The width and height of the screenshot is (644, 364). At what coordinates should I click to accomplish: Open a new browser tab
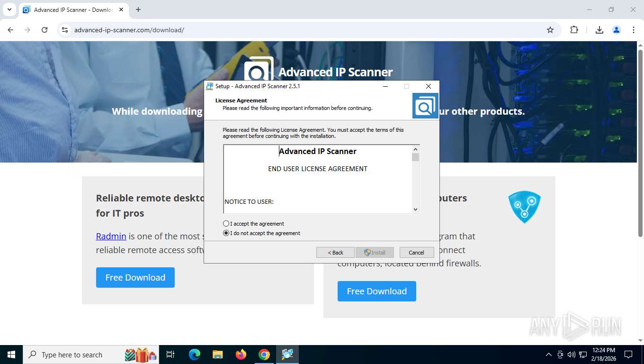click(138, 9)
